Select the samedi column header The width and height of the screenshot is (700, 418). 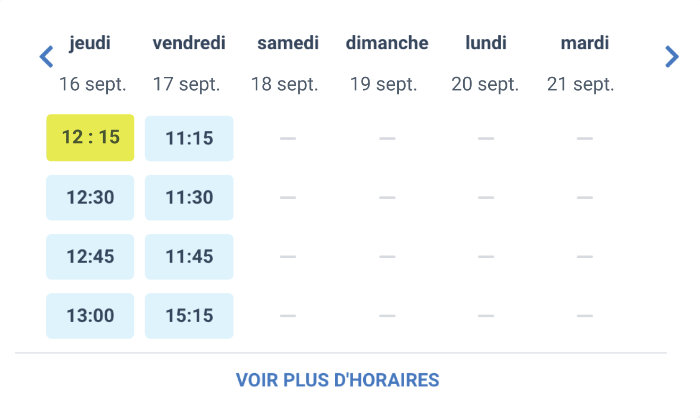coord(288,43)
